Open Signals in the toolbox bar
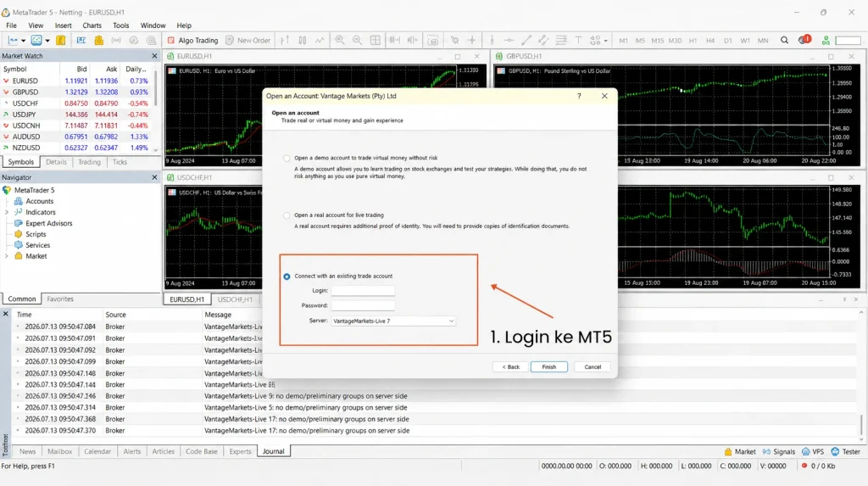The image size is (868, 486). coord(778,451)
